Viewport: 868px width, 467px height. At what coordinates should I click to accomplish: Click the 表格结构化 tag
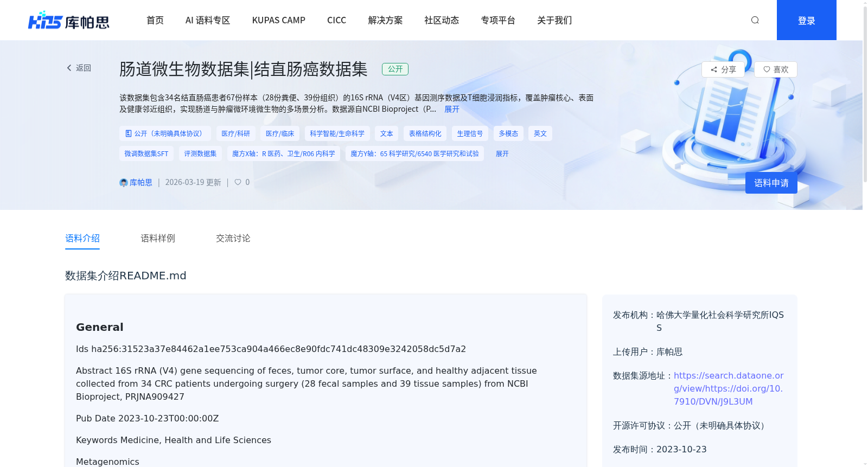point(425,133)
